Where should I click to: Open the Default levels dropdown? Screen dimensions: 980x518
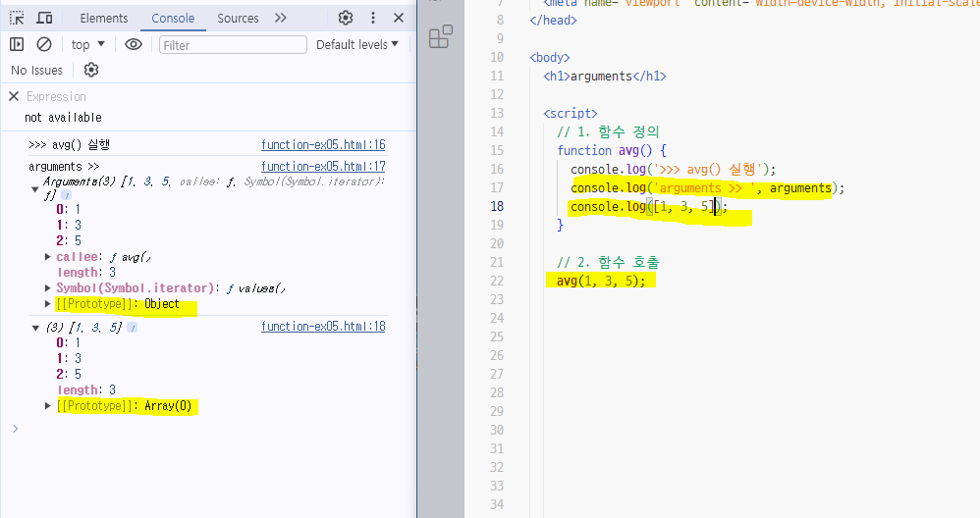point(356,44)
